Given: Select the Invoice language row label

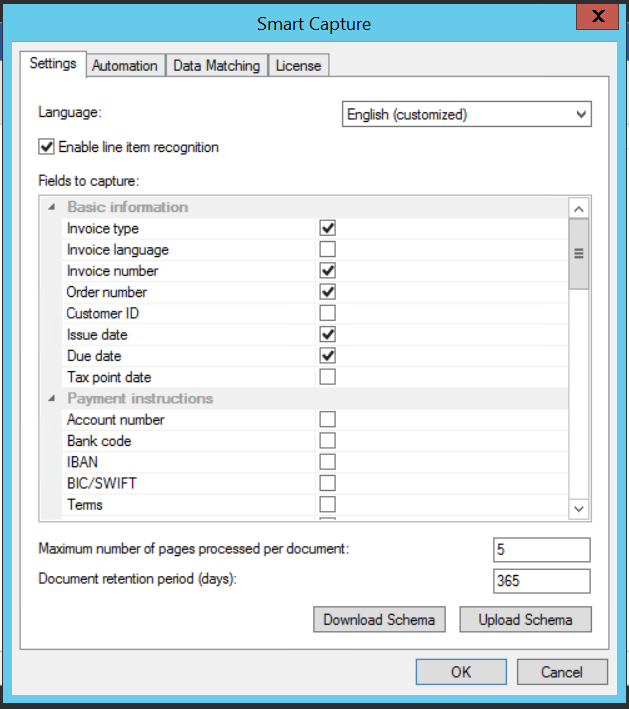Looking at the screenshot, I should (118, 250).
